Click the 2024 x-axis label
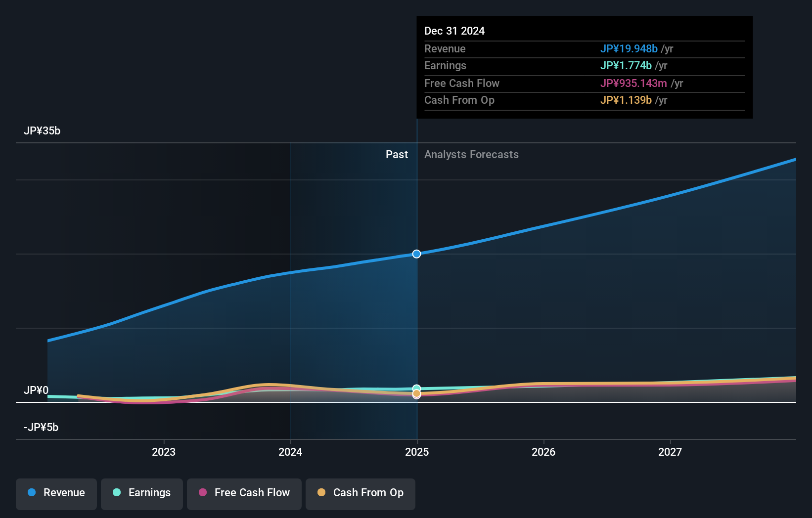This screenshot has height=518, width=812. (290, 452)
